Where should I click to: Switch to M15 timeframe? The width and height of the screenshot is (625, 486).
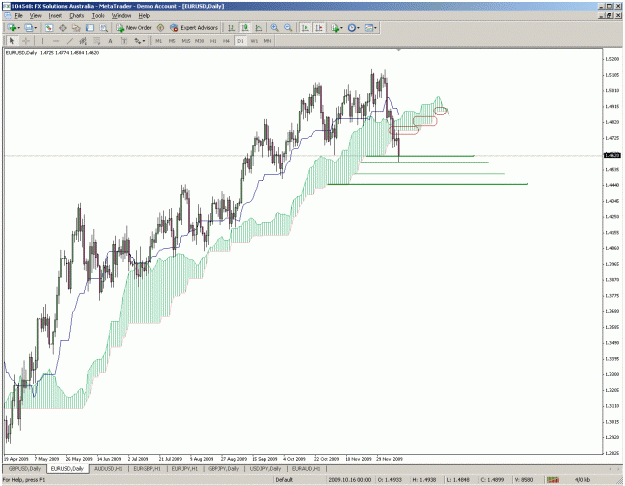pyautogui.click(x=186, y=41)
